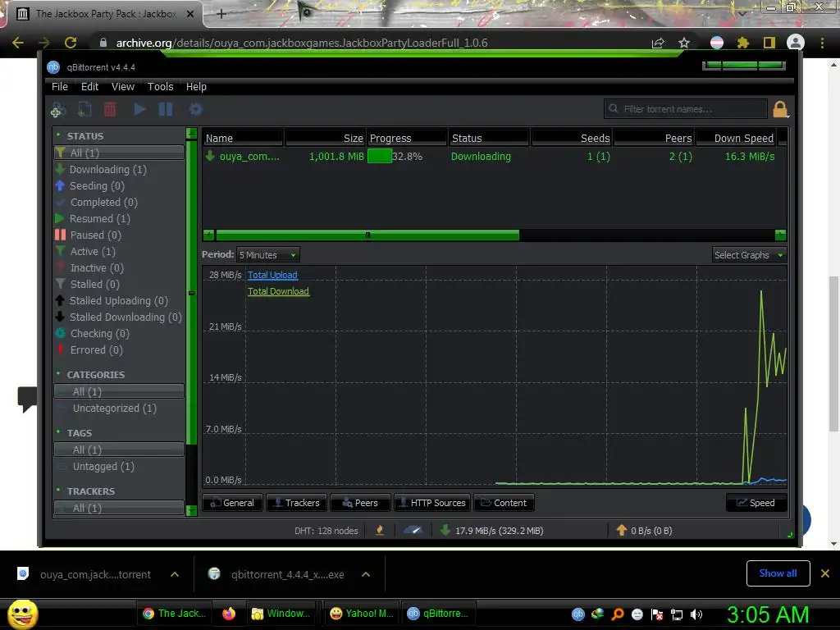This screenshot has height=630, width=840.
Task: Switch to the Content tab
Action: pos(504,503)
